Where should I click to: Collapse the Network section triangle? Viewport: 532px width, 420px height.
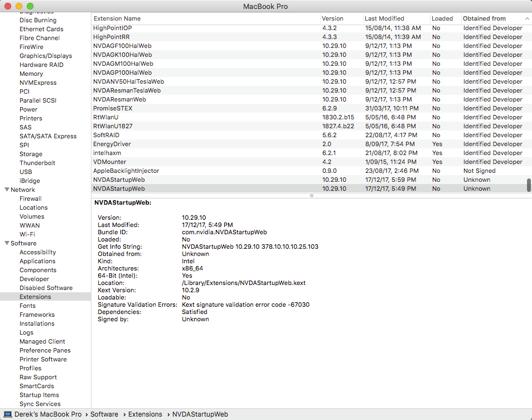tap(7, 190)
